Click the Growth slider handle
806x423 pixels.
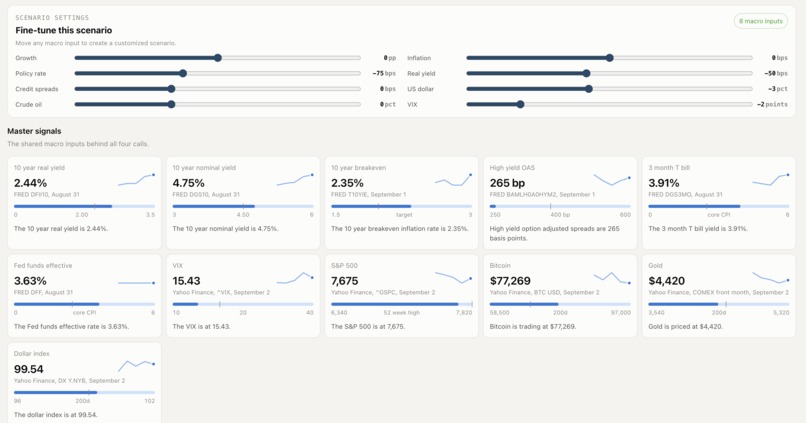point(218,58)
